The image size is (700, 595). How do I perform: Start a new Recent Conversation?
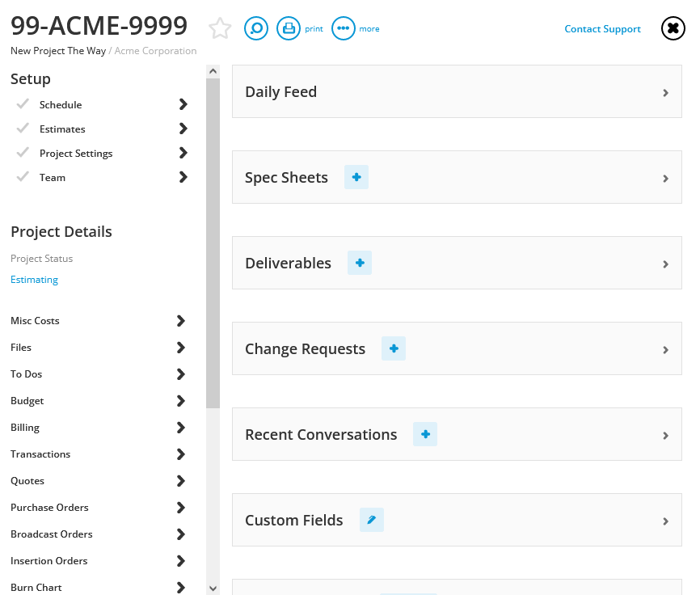[425, 434]
